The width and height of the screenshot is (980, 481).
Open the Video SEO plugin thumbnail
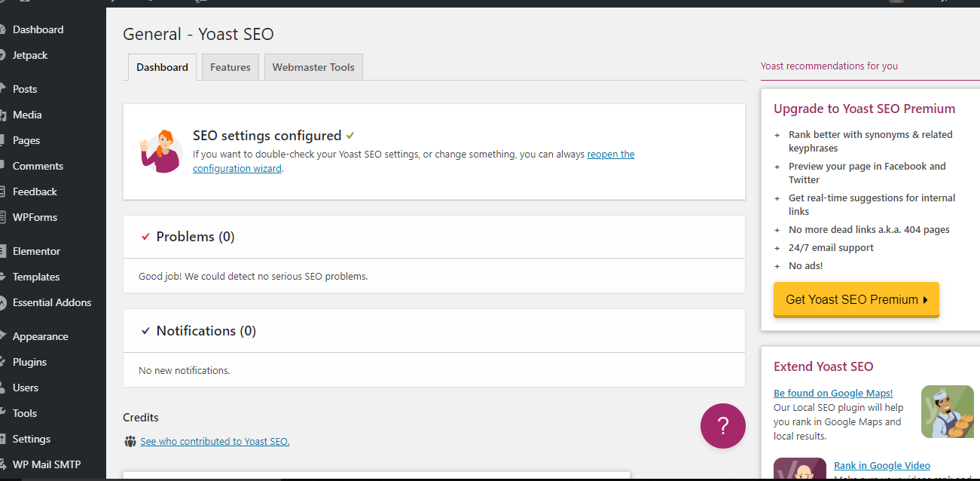[800, 469]
